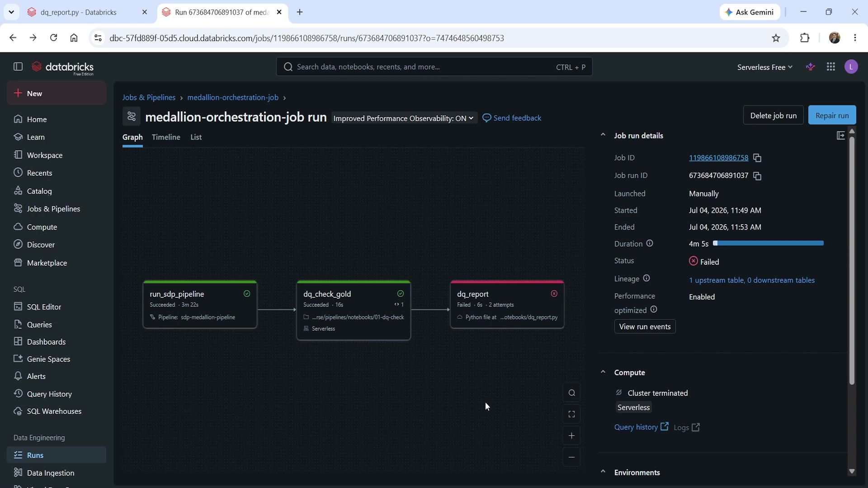Collapse the Environments section
Image resolution: width=868 pixels, height=488 pixels.
click(x=603, y=472)
